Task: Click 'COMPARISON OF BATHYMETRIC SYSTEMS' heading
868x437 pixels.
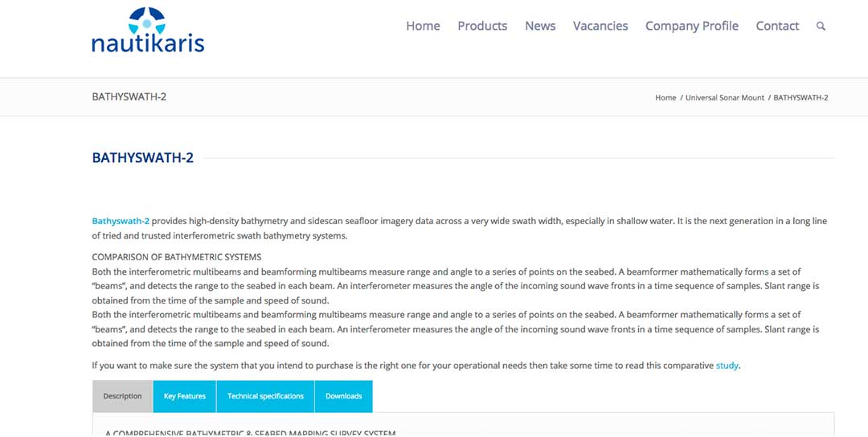Action: [177, 257]
